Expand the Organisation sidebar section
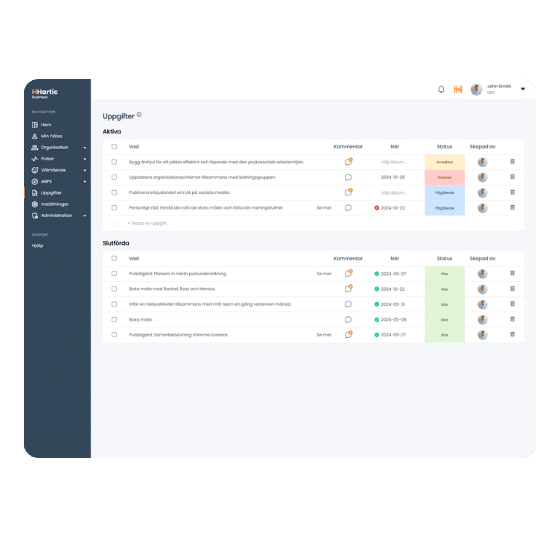 click(85, 147)
